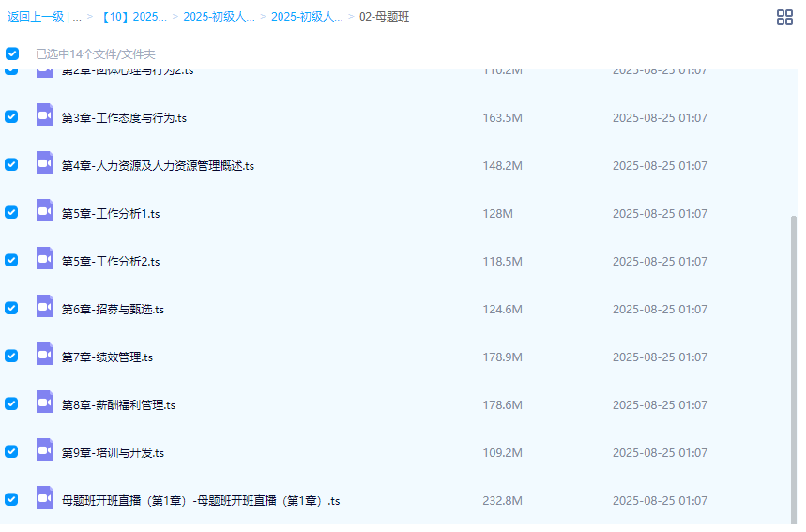
Task: Click size value 124.6M
Action: tap(502, 309)
